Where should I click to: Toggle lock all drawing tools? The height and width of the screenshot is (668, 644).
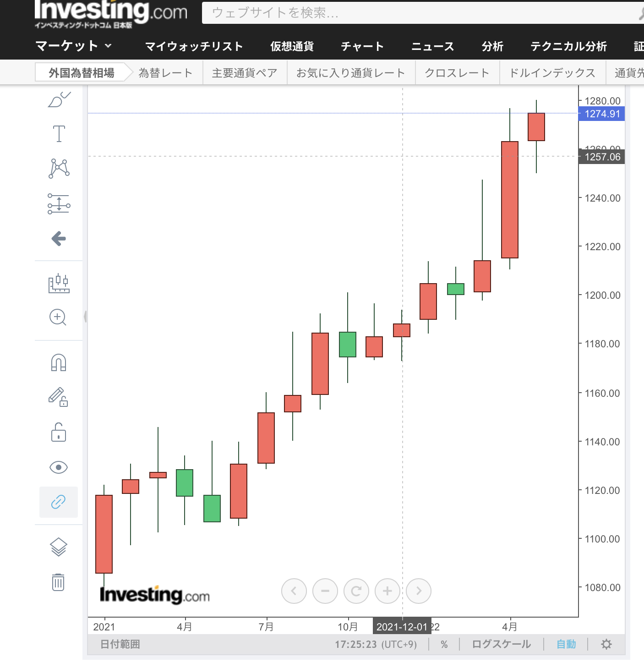[x=59, y=433]
